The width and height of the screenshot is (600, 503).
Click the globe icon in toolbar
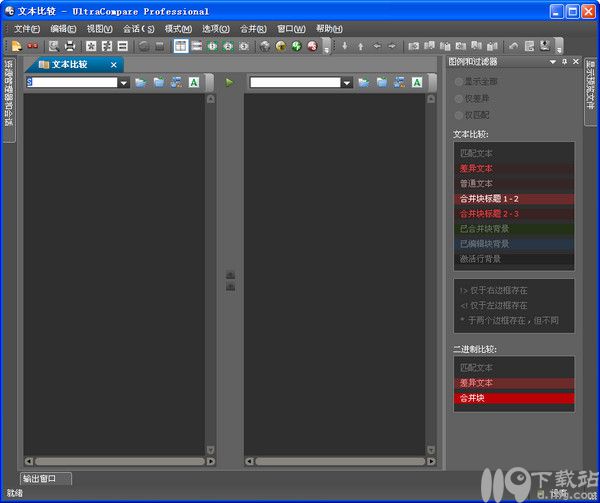point(264,46)
